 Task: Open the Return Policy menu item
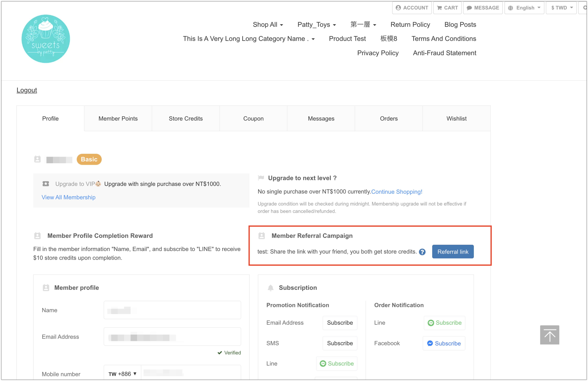click(x=410, y=24)
